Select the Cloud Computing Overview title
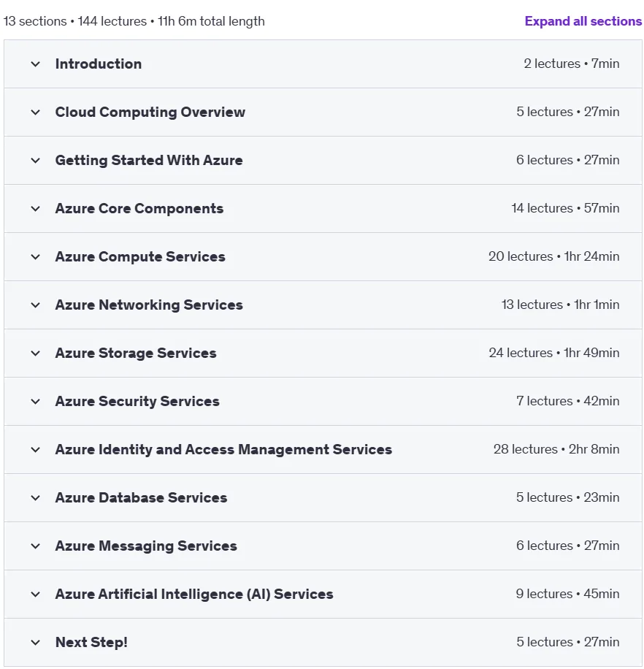Screen dimensions: 644x669 [150, 112]
